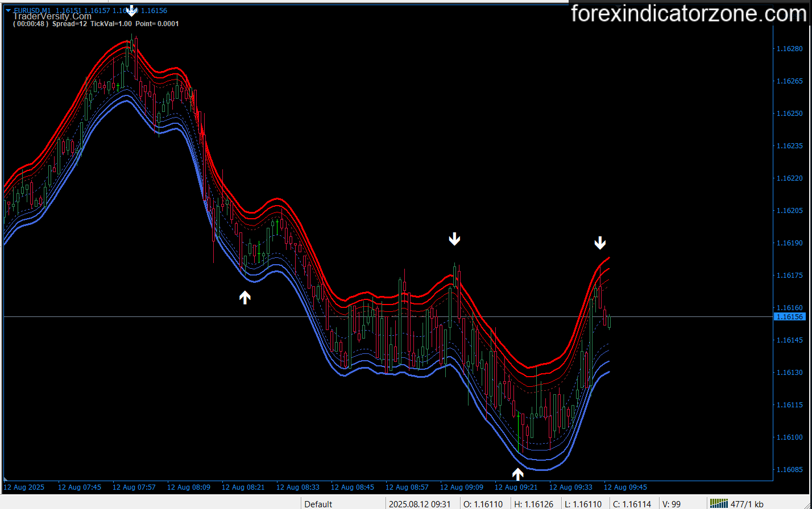812x509 pixels.
Task: Click the 1.16280 price scale label
Action: tap(790, 49)
